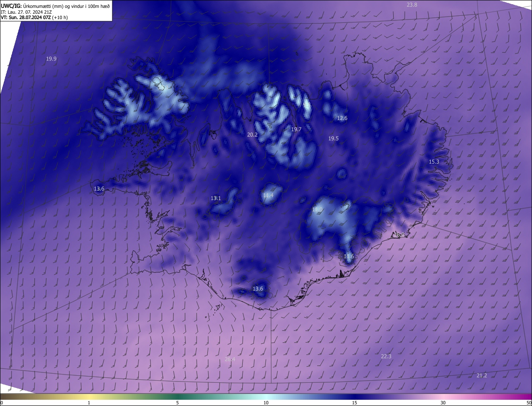Click the 11.6 value label

[349, 257]
